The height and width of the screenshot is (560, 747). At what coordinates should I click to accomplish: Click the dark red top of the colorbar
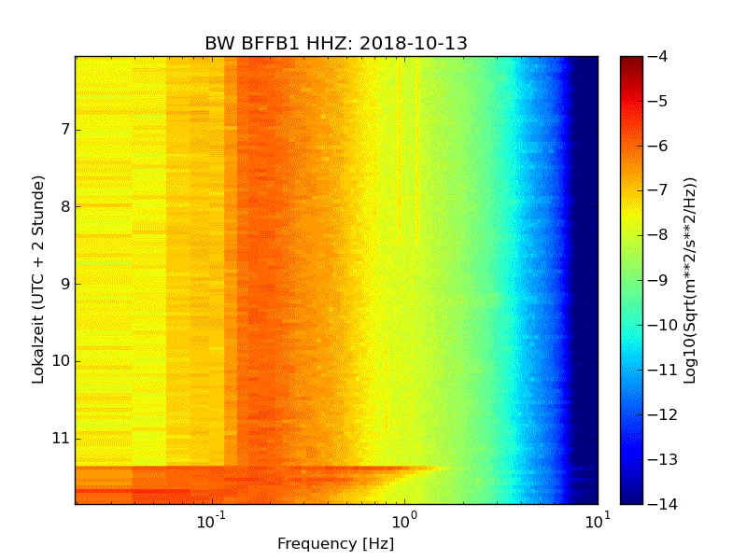coord(631,64)
